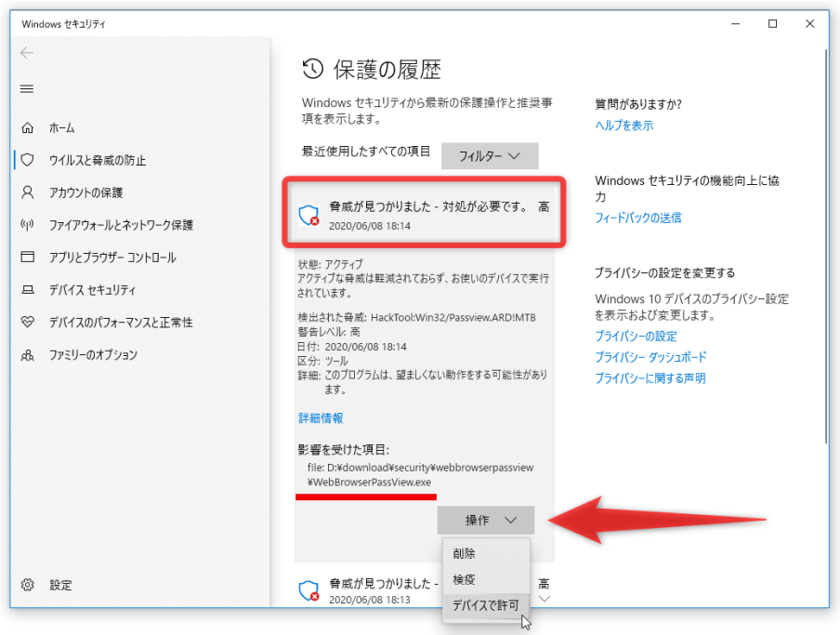Click the device security laptop icon

27,290
